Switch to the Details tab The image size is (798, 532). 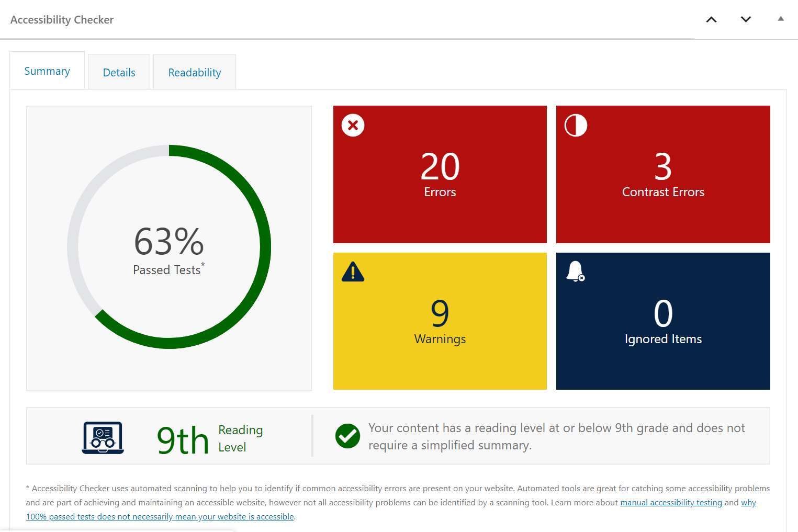pyautogui.click(x=119, y=72)
